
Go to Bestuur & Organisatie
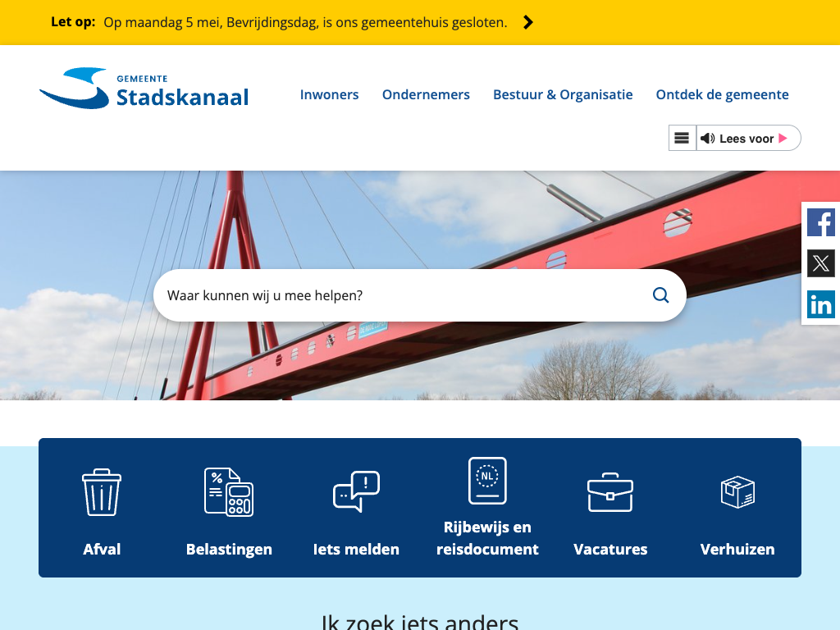[x=563, y=94]
